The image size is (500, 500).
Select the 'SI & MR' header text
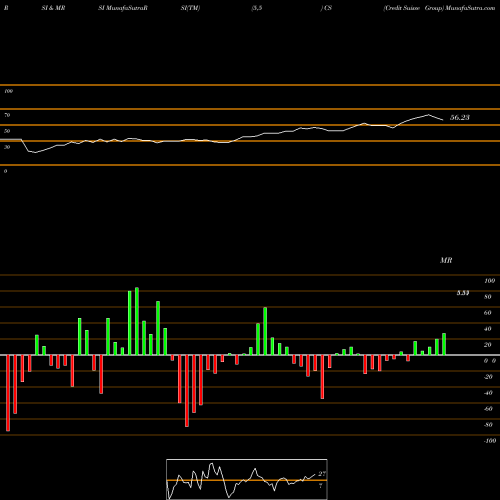(53, 8)
